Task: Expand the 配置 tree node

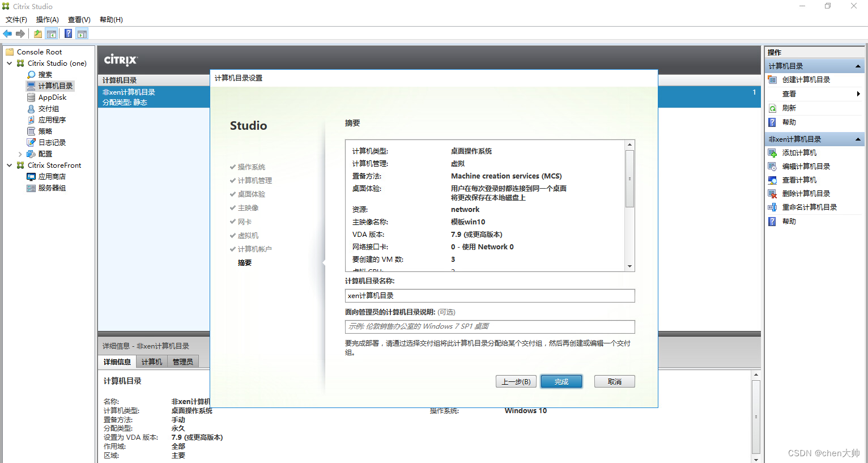Action: [20, 154]
